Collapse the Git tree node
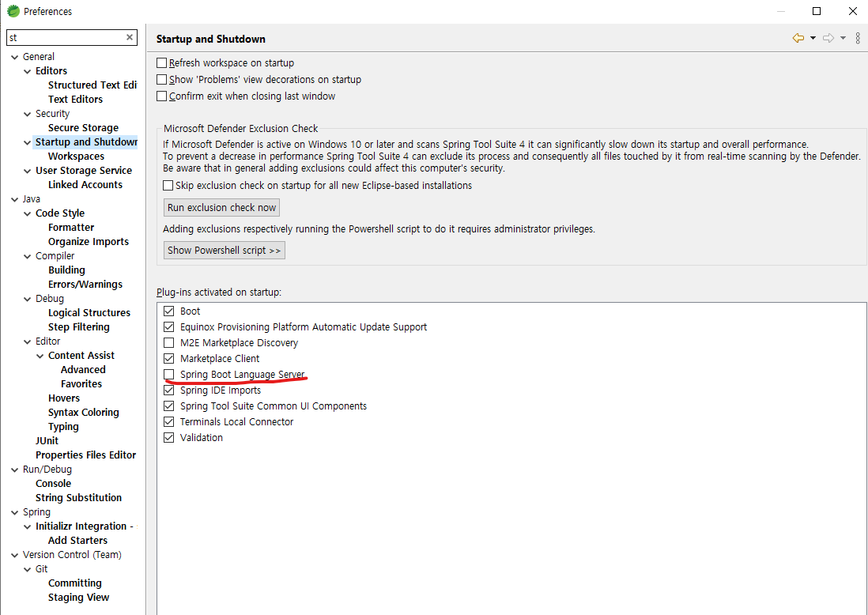 click(x=27, y=569)
